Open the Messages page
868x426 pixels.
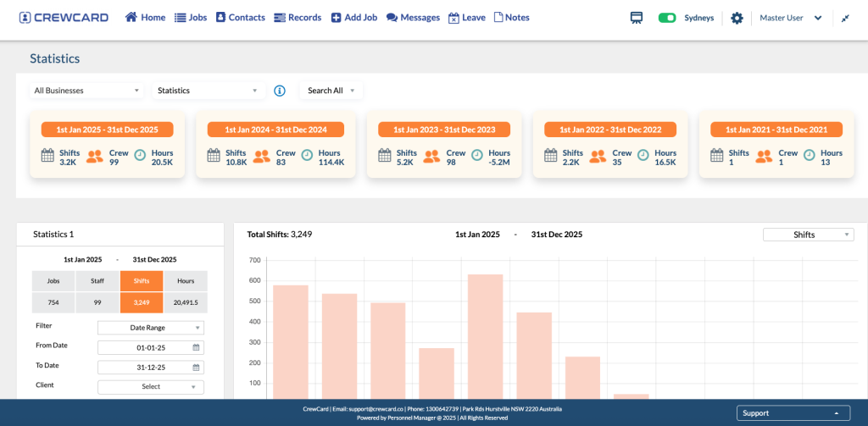413,18
